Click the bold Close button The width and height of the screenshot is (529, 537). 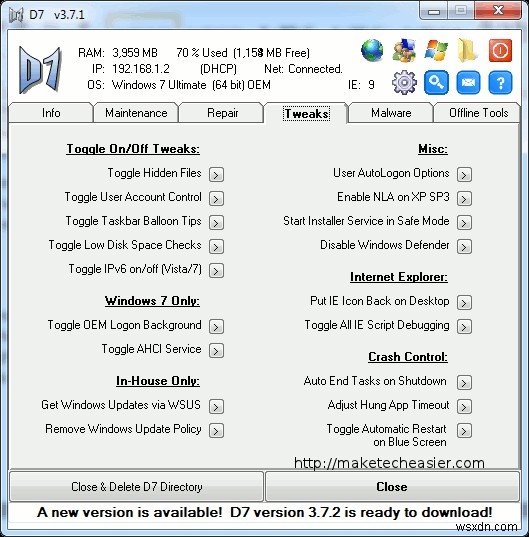(392, 487)
